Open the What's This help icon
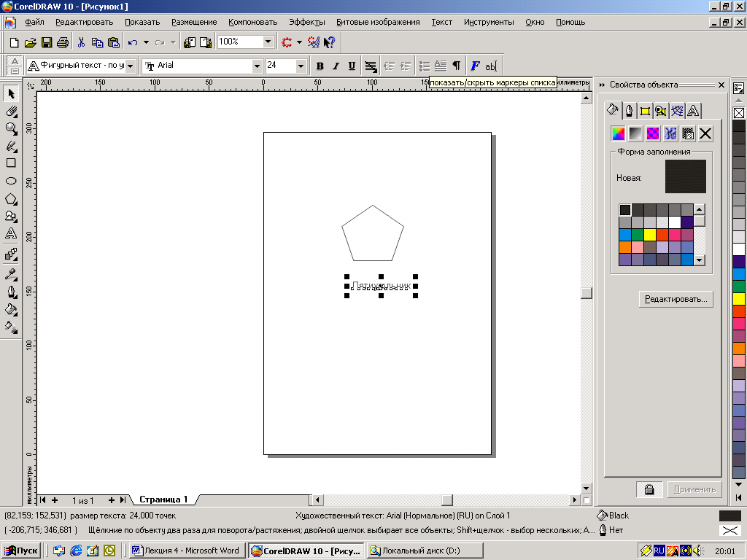 click(x=329, y=42)
